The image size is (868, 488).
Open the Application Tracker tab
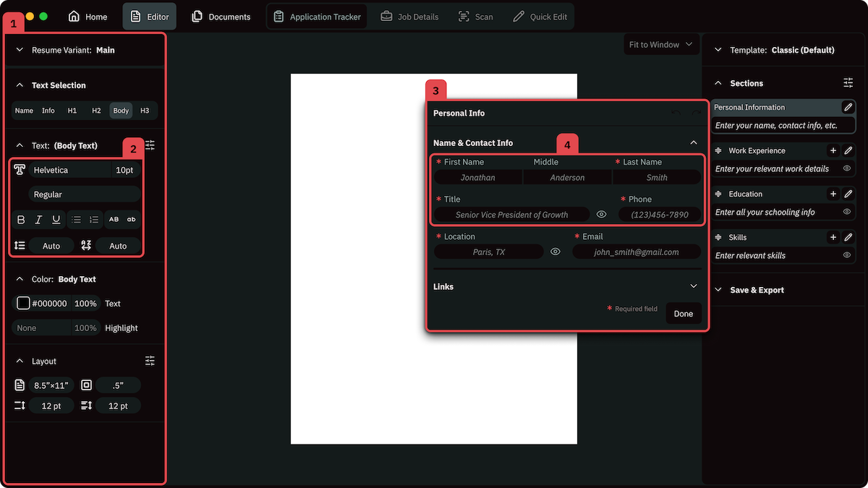point(318,17)
